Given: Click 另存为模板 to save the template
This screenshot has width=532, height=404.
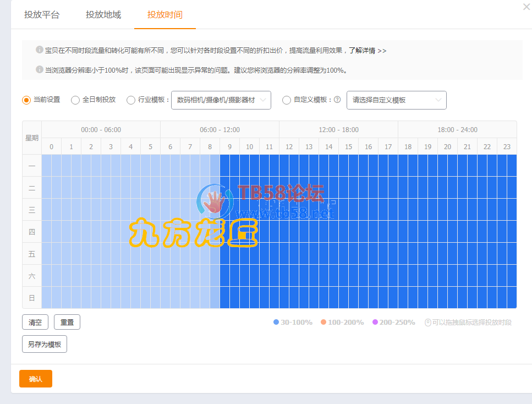Looking at the screenshot, I should pos(45,344).
